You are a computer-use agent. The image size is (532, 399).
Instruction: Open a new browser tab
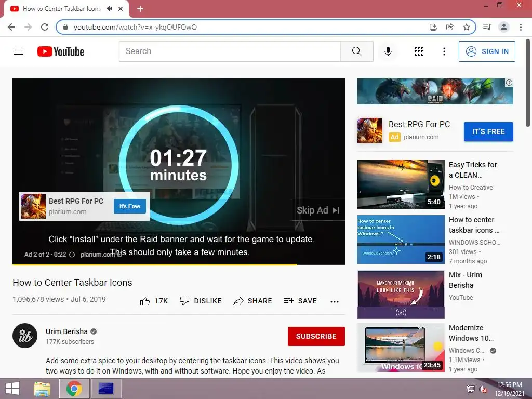[x=140, y=9]
